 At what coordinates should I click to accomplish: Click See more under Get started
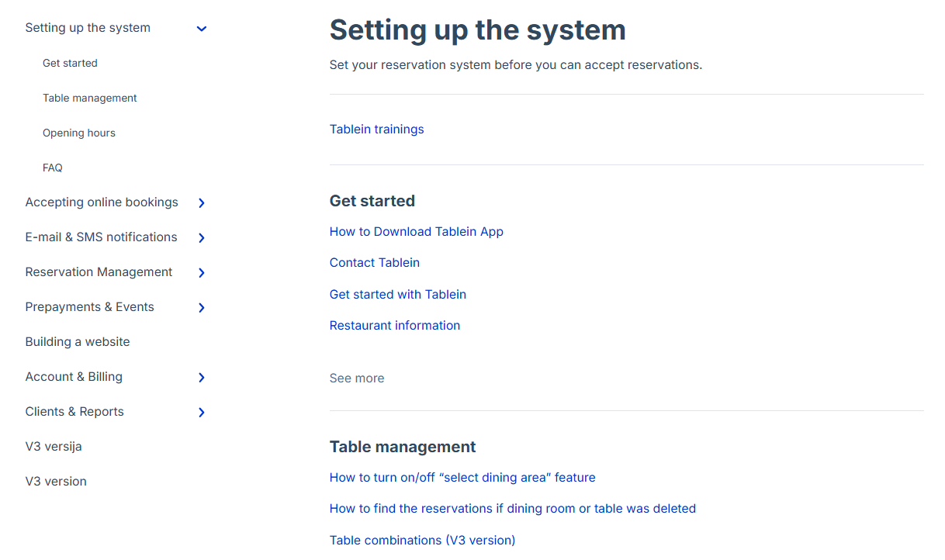tap(357, 379)
